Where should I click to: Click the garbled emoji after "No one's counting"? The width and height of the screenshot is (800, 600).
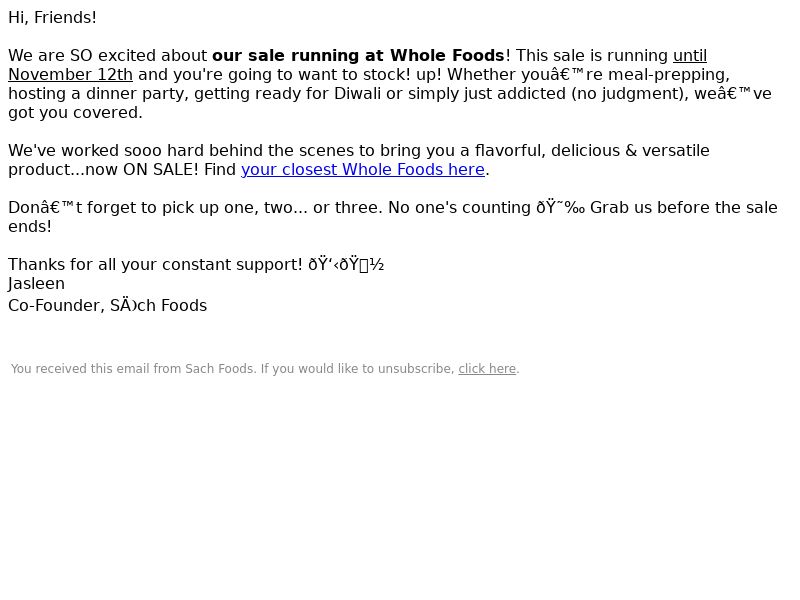pos(560,208)
